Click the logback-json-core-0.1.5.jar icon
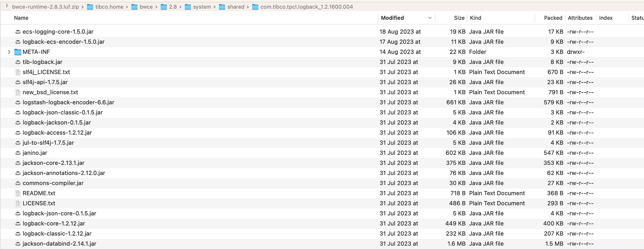 [x=18, y=213]
